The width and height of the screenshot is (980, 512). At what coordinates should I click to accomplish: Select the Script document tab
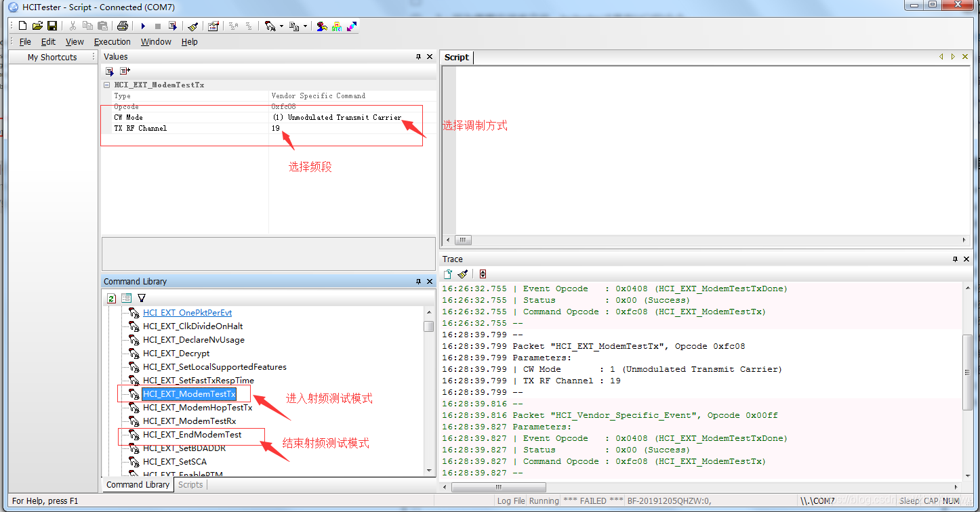(x=456, y=58)
